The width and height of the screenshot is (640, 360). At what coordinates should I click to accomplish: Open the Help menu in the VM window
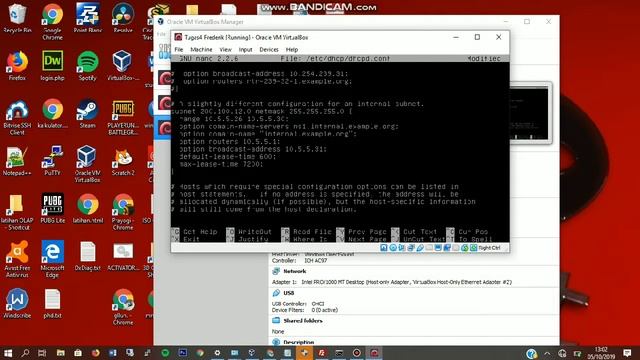[291, 49]
